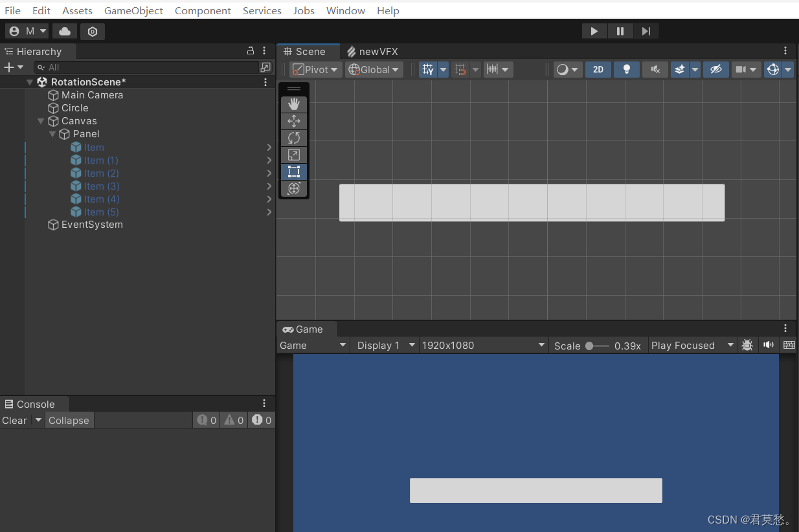Open RotationScene context menu dots
Viewport: 799px width, 532px height.
tap(265, 82)
